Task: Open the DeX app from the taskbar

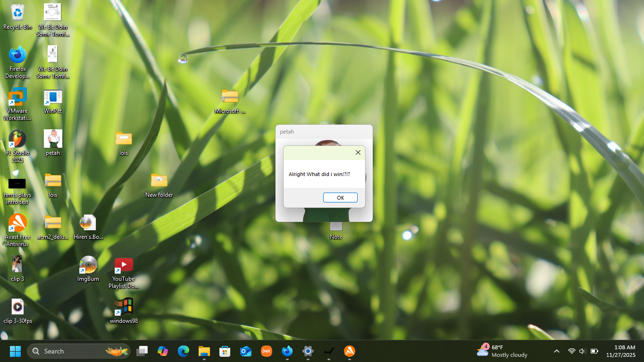Action: coord(267,351)
